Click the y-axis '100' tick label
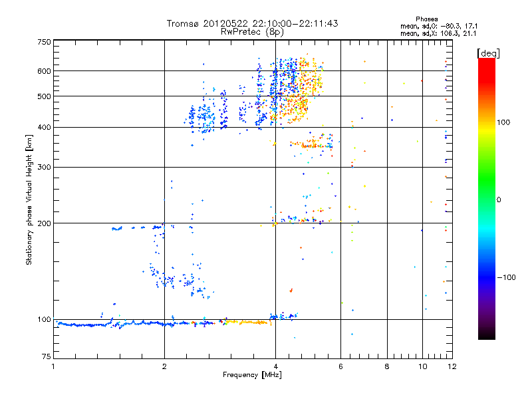Screen dimensions: 532x399 [x=44, y=320]
